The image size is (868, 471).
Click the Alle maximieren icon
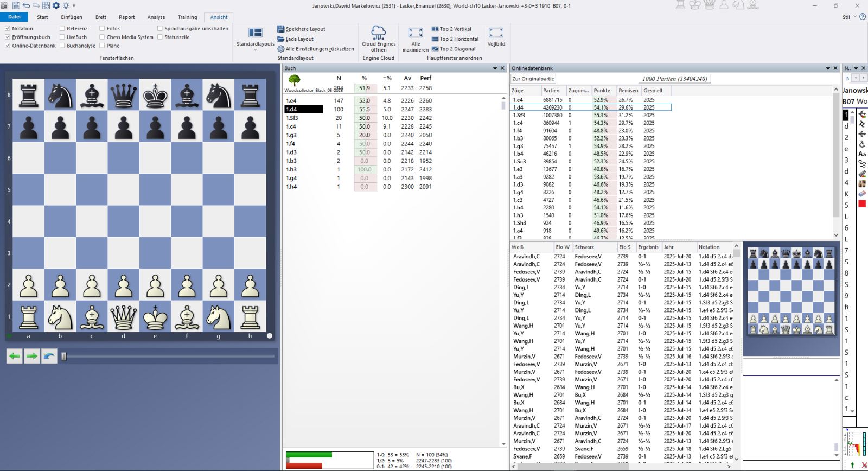(x=416, y=33)
